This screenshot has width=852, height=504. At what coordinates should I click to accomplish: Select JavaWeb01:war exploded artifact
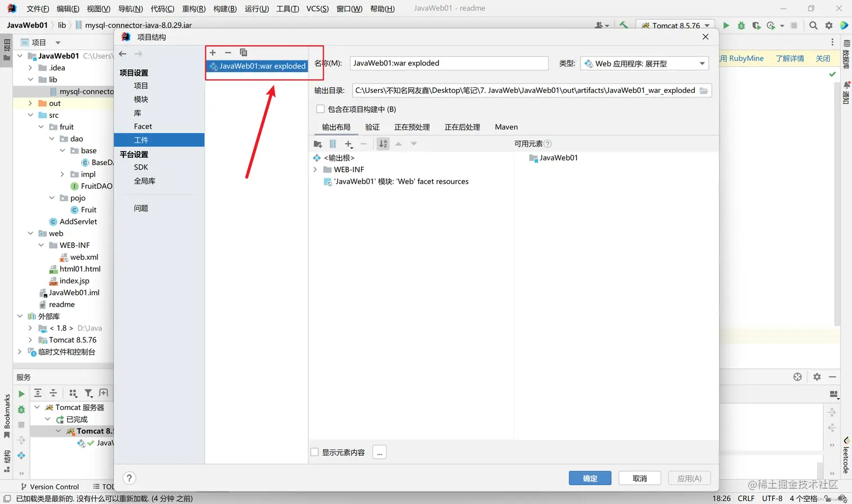point(257,66)
